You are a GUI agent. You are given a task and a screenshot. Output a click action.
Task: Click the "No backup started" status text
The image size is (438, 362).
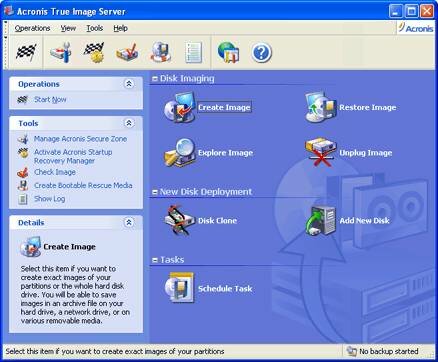(389, 351)
